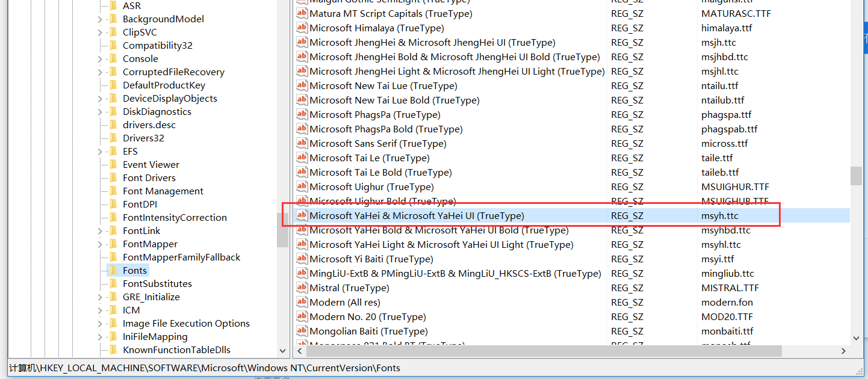Click the tree pane scroll down arrow
Viewport: 868px width, 379px height.
point(283,350)
